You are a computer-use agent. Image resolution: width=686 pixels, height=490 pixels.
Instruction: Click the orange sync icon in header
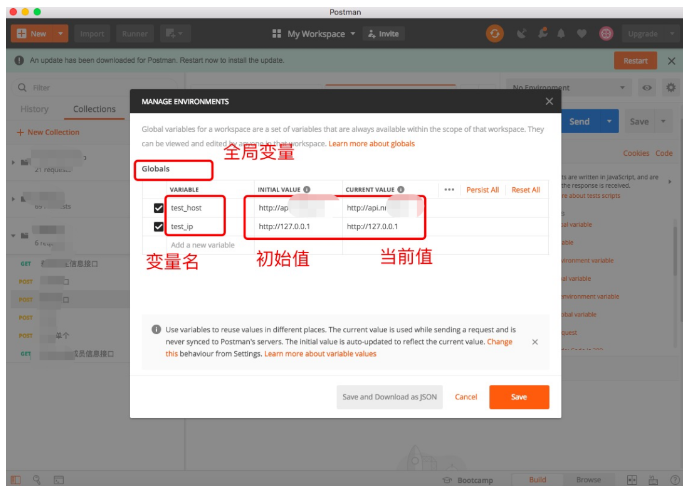tap(495, 34)
